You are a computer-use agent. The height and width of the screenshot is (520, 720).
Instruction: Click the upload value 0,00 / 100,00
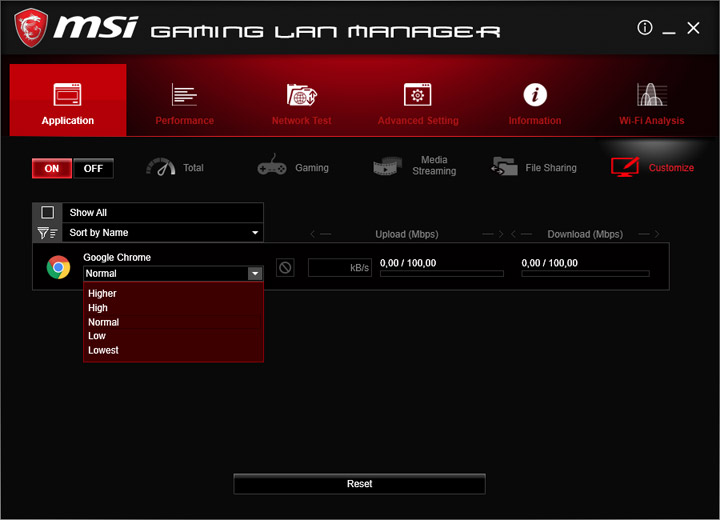coord(408,263)
